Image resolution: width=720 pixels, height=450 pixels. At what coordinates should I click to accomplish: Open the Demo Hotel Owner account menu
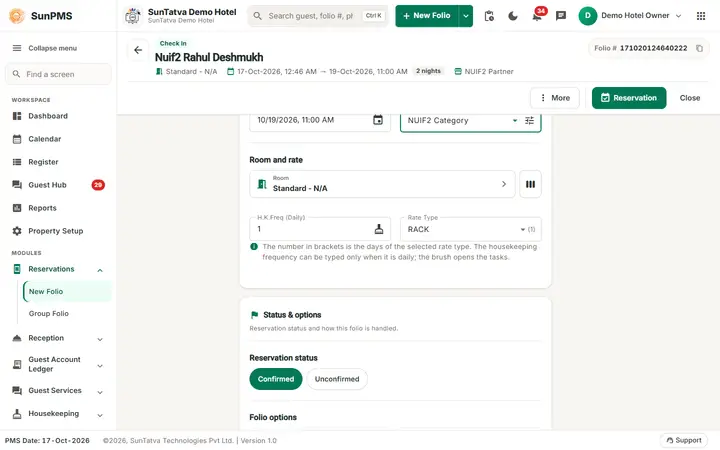tap(630, 16)
